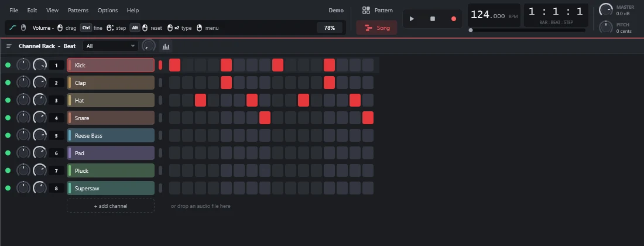The image size is (644, 246).
Task: Click the Channel Rack hamburger menu icon
Action: 9,46
